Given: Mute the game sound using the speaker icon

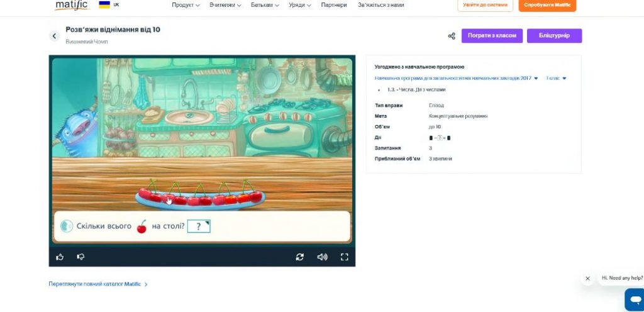Looking at the screenshot, I should 322,257.
